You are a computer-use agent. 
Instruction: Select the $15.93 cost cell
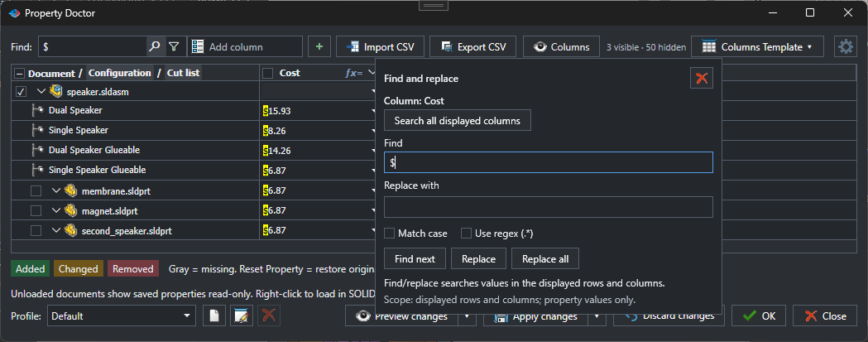click(317, 110)
